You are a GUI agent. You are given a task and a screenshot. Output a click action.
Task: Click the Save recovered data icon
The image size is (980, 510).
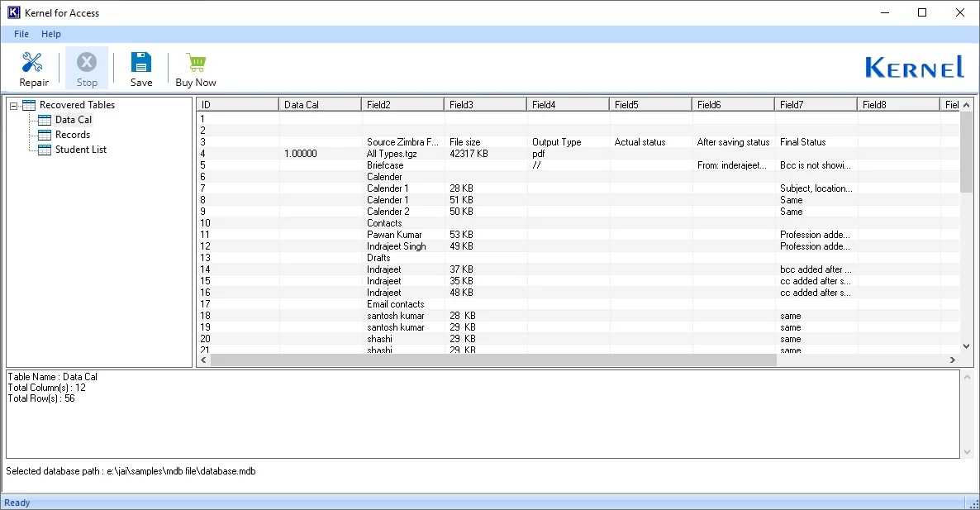140,62
